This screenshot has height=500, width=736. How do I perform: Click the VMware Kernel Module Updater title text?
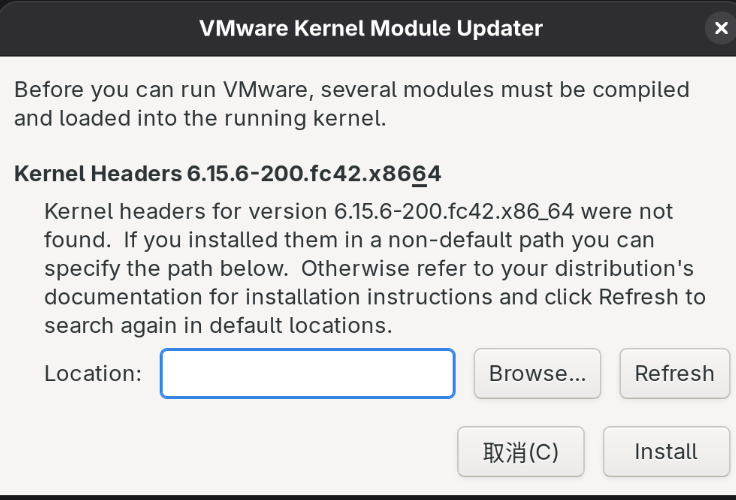[371, 28]
